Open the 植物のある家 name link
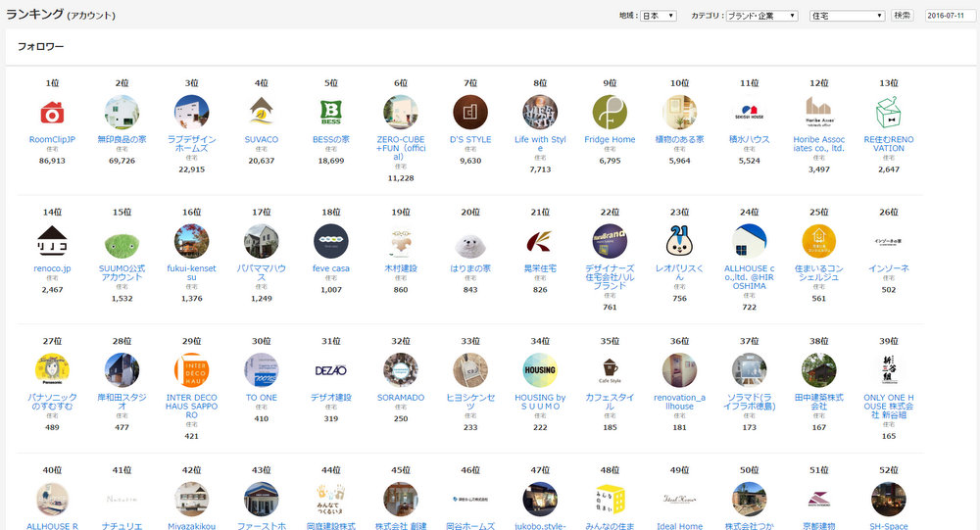 click(679, 139)
